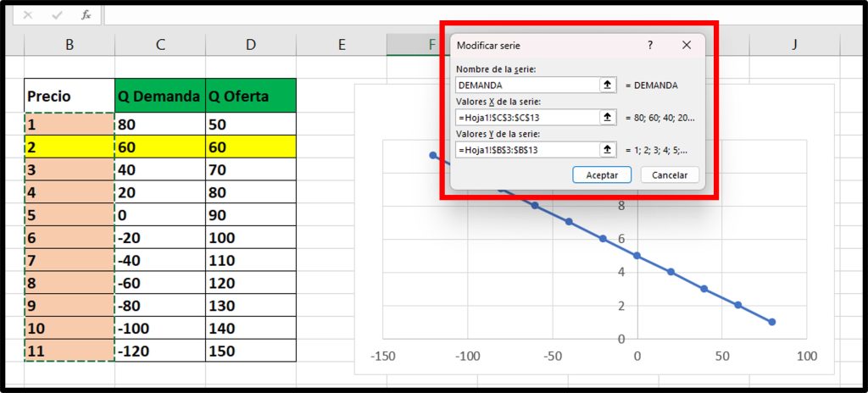Click Q Oferta cell with value 50

coord(251,124)
